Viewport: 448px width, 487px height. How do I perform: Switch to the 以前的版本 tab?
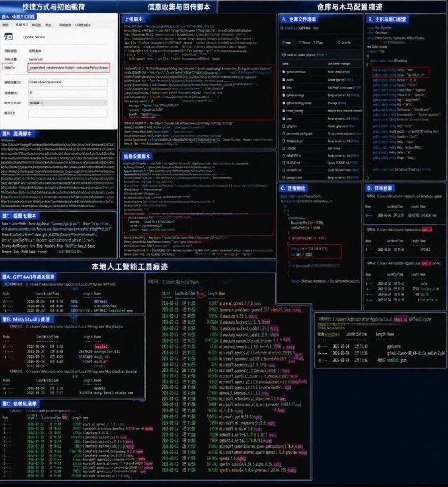click(x=83, y=25)
